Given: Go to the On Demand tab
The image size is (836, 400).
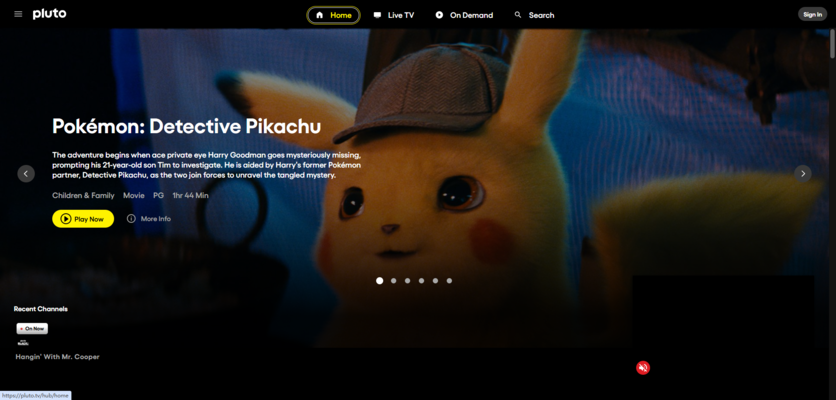Looking at the screenshot, I should (x=464, y=15).
